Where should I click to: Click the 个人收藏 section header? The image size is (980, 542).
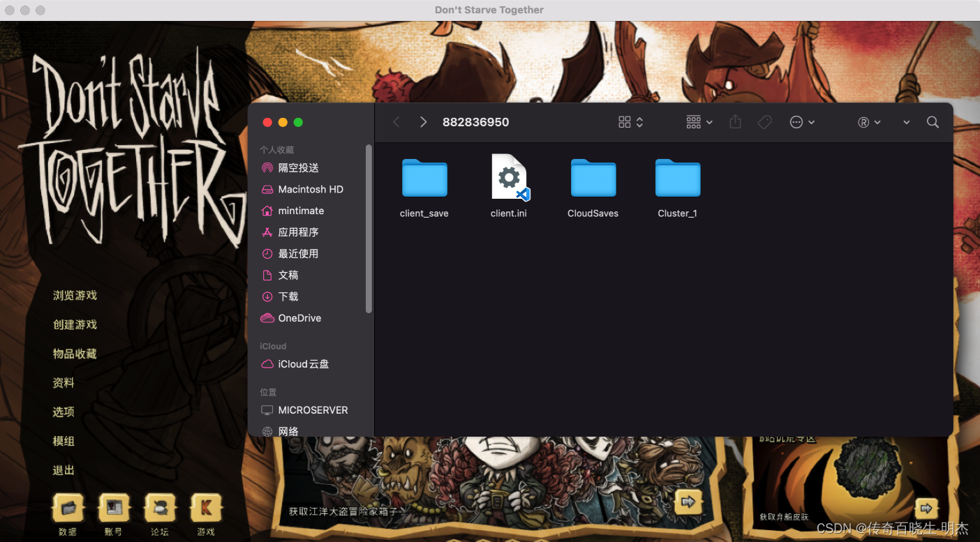click(277, 150)
